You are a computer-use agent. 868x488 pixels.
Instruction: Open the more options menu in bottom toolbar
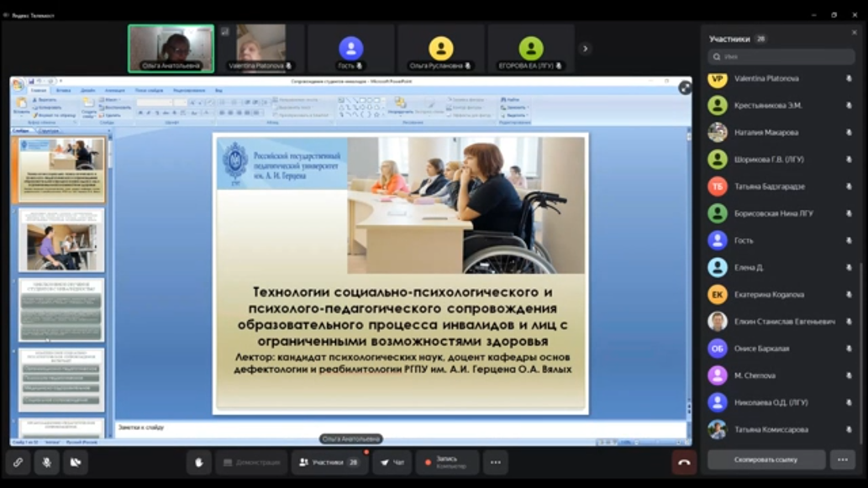click(x=495, y=462)
